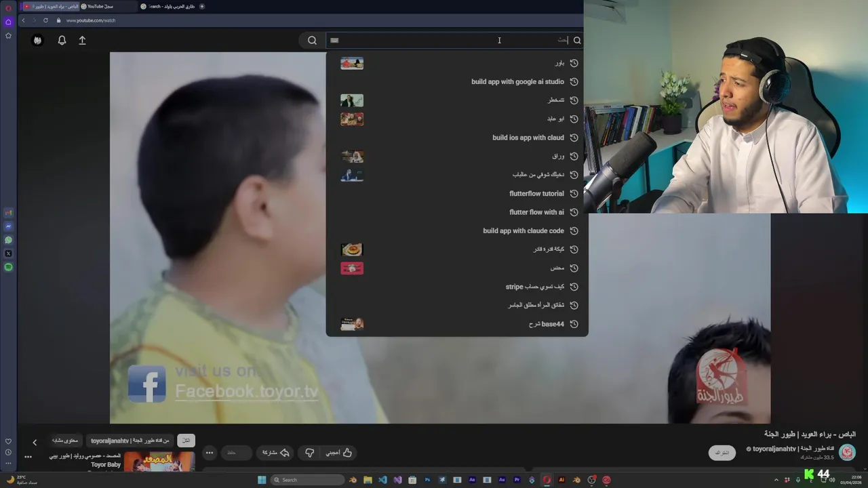Reload the page with the refresh icon
Image resolution: width=868 pixels, height=488 pixels.
click(45, 20)
